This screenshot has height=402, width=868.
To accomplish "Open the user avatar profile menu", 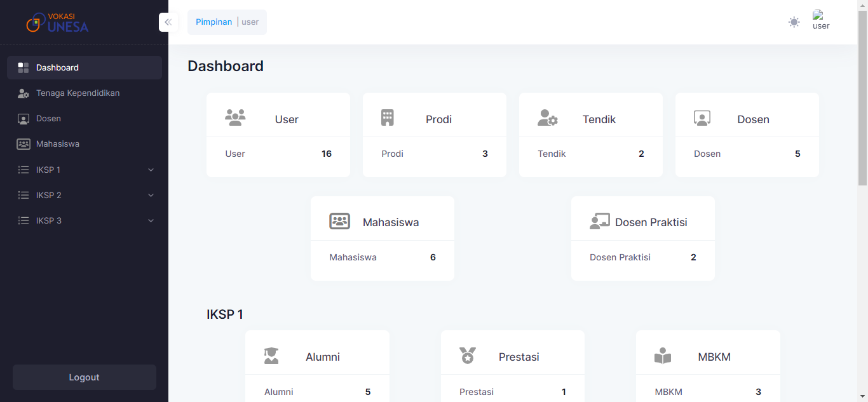I will (x=820, y=20).
